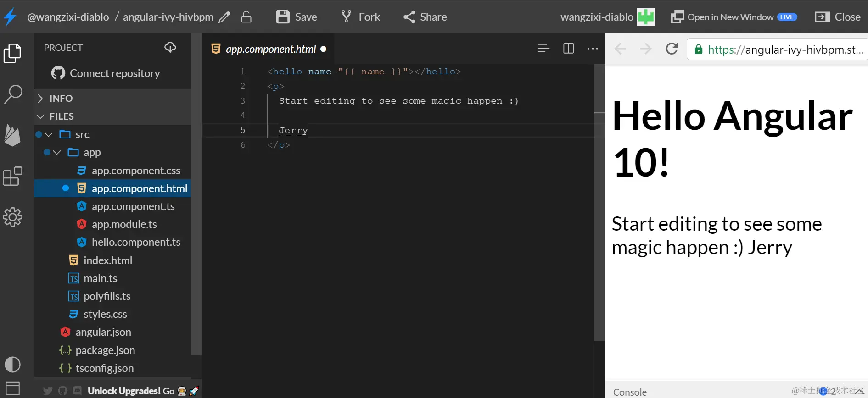Open preview in new window
The image size is (868, 398).
coord(734,17)
